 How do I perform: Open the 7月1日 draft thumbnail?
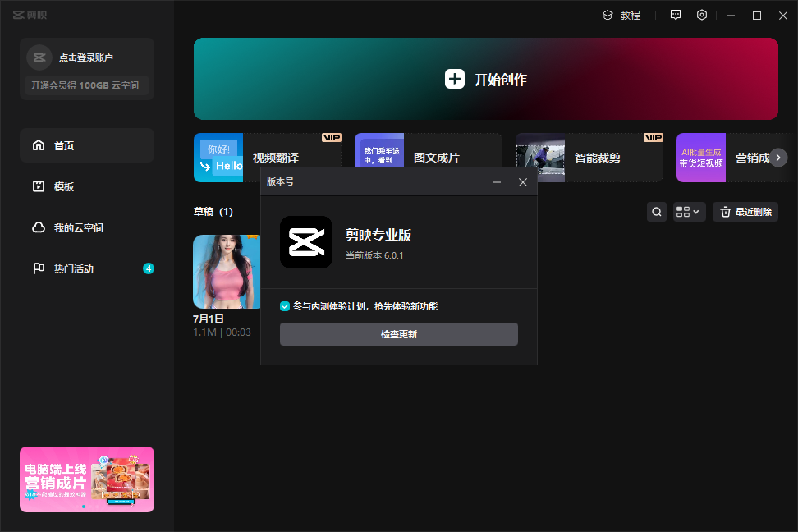[227, 272]
